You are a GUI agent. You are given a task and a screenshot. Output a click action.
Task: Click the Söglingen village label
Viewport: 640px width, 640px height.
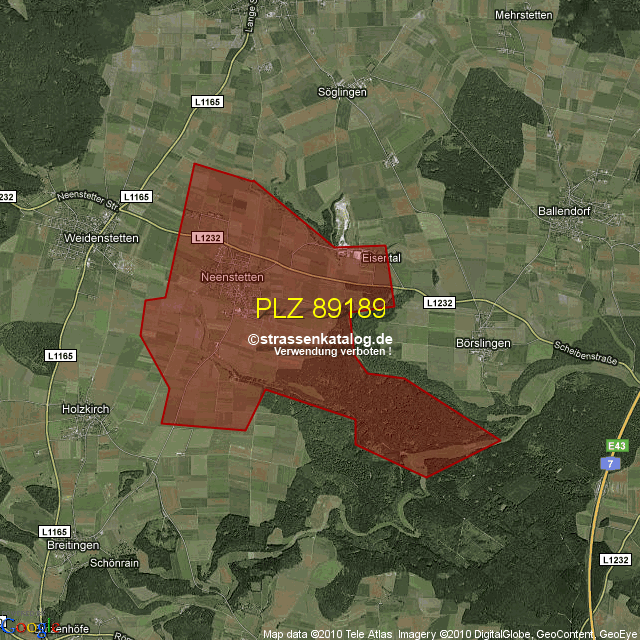[342, 92]
